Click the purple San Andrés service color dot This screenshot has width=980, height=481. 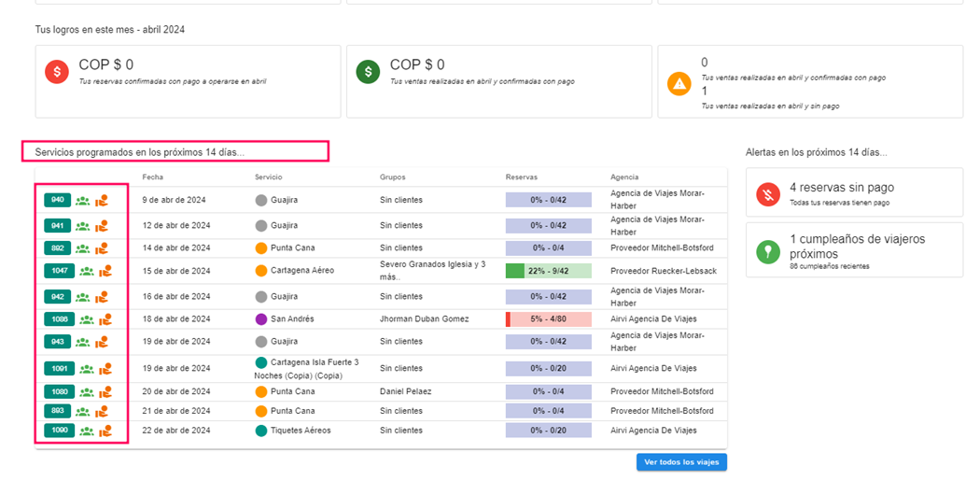[x=261, y=319]
